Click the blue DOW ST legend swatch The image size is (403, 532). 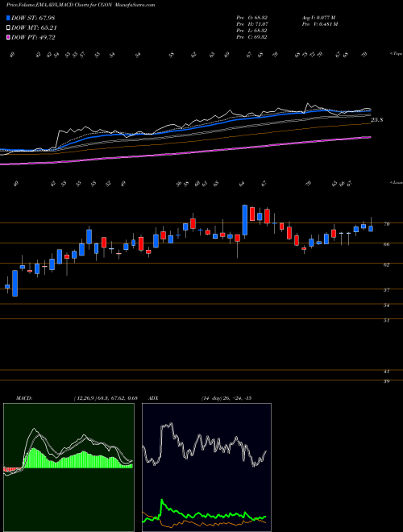tap(9, 18)
